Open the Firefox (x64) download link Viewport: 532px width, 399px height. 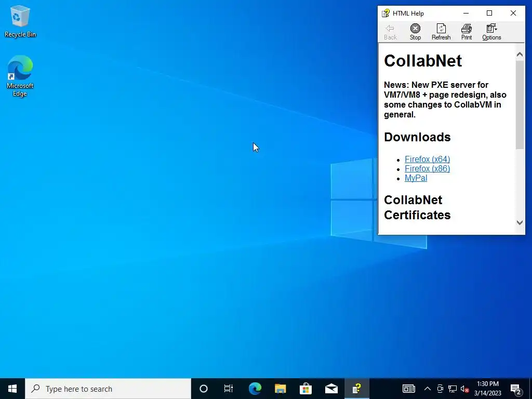[x=427, y=159]
